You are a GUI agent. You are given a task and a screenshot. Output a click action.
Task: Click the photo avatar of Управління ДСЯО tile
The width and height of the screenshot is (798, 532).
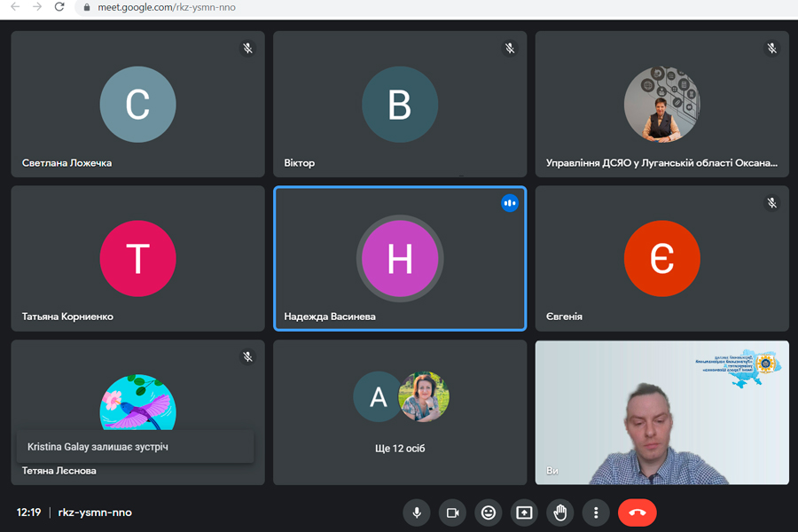pyautogui.click(x=662, y=105)
